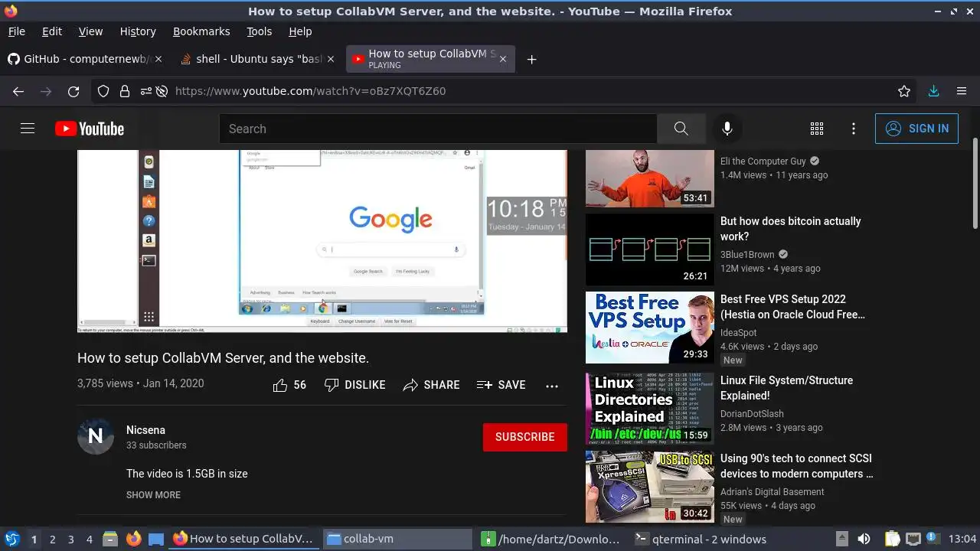Click DISLIKE on the video

pyautogui.click(x=354, y=385)
